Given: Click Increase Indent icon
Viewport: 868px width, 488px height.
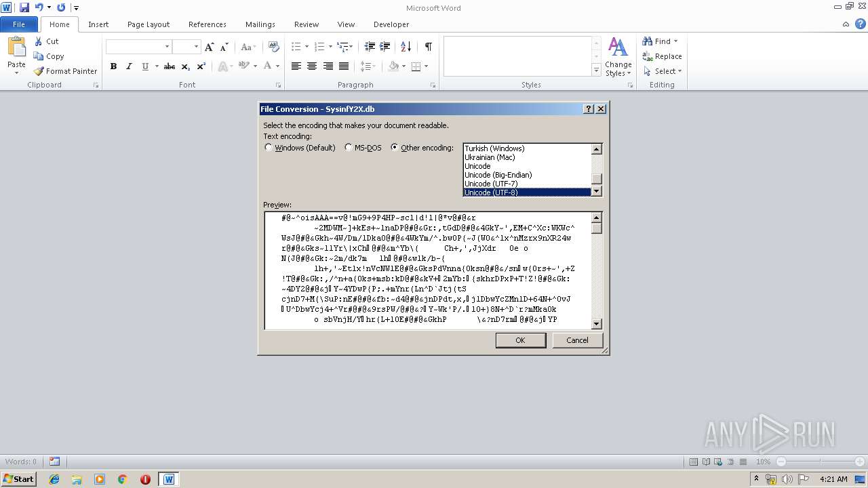Looking at the screenshot, I should click(385, 47).
